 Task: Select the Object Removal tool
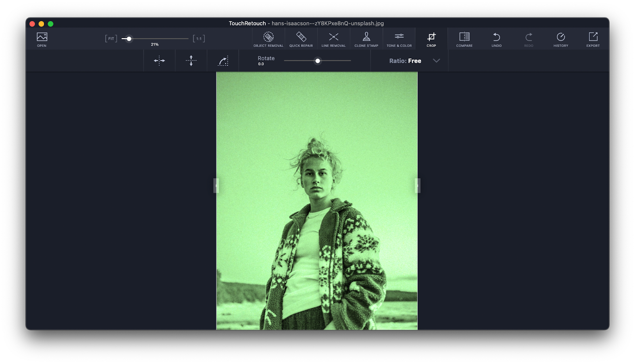click(269, 39)
